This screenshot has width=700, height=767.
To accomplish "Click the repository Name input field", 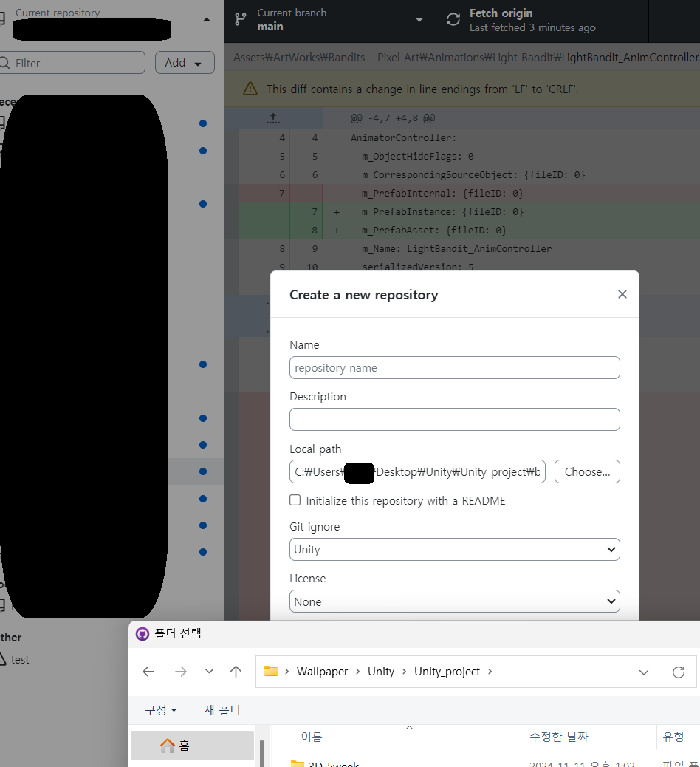I will (455, 368).
